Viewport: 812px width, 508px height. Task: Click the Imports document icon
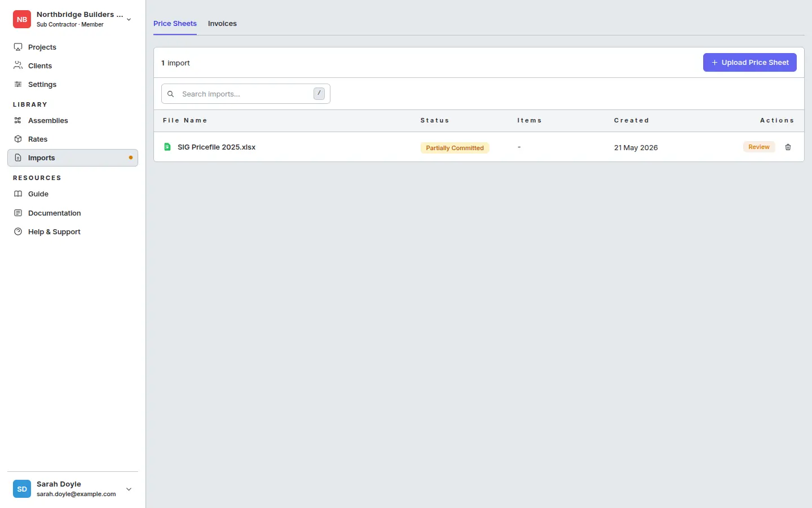point(18,157)
